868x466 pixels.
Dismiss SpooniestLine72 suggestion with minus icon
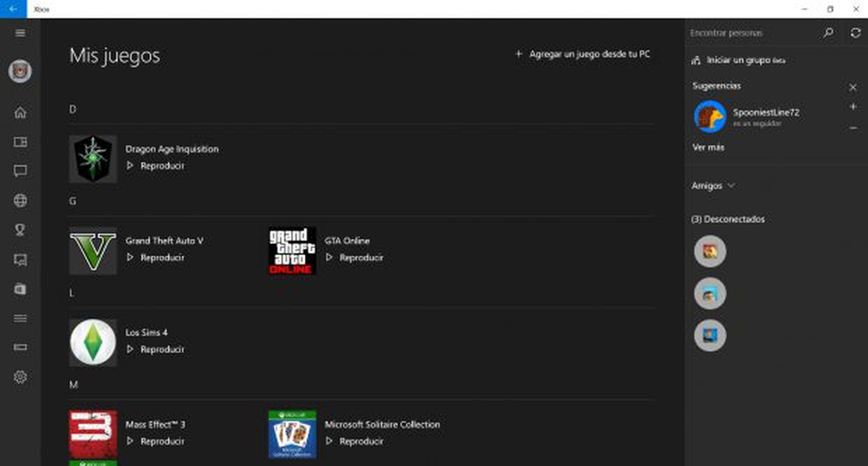(853, 128)
